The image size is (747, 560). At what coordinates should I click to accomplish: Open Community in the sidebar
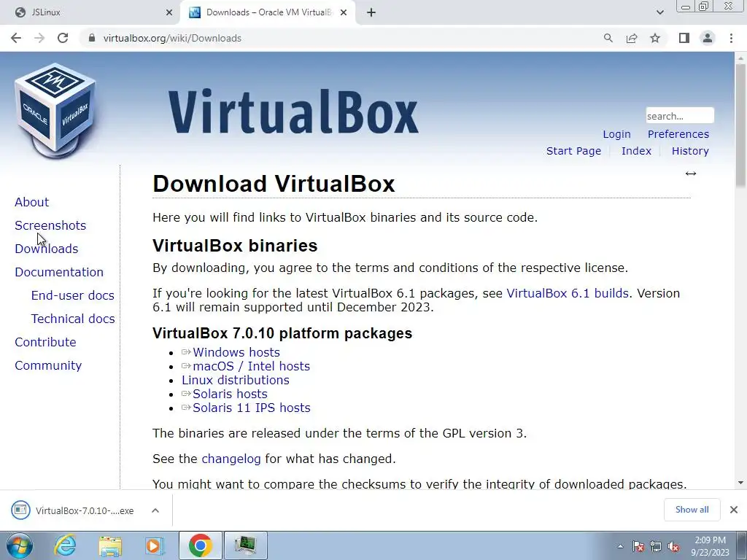[48, 365]
